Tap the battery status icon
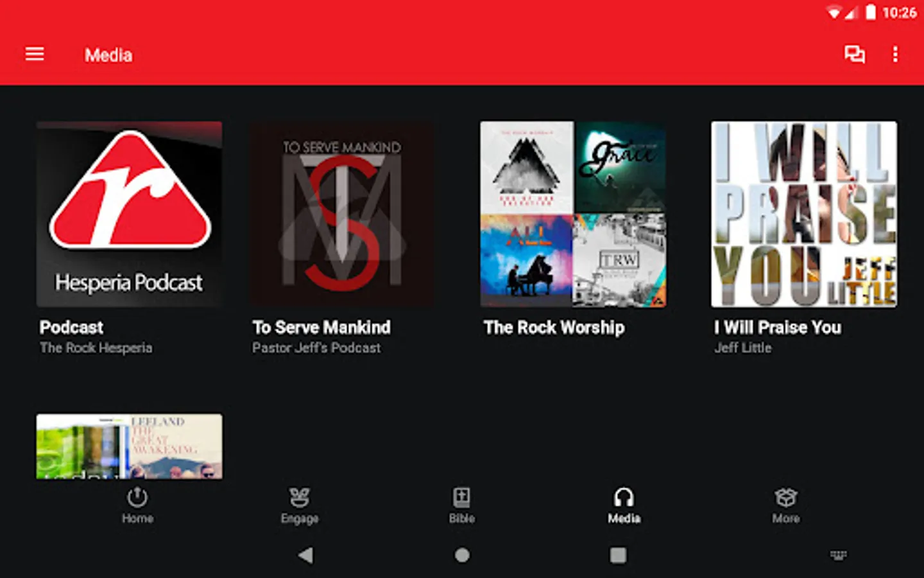 click(x=871, y=12)
